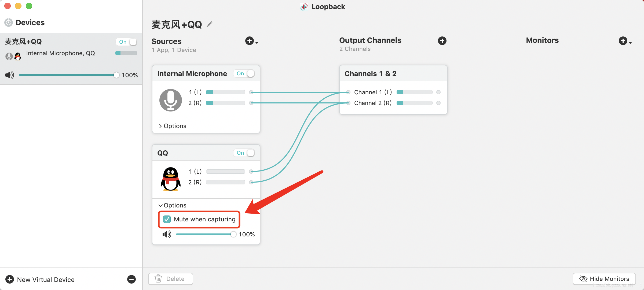
Task: Remove virtual device with minus icon
Action: click(x=131, y=279)
